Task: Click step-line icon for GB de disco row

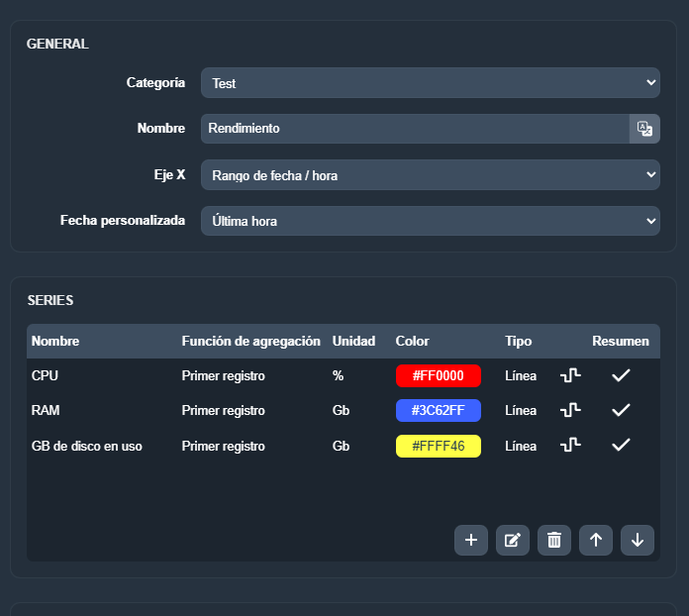Action: click(x=570, y=446)
